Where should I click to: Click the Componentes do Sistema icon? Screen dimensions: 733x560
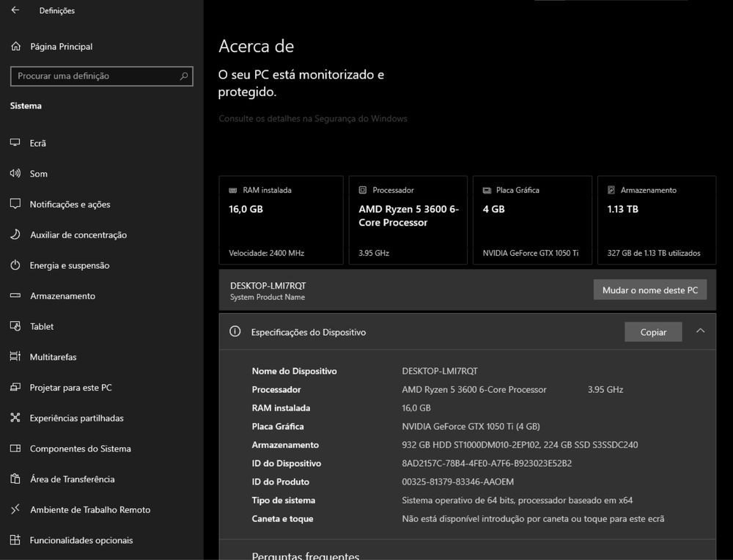tap(15, 449)
